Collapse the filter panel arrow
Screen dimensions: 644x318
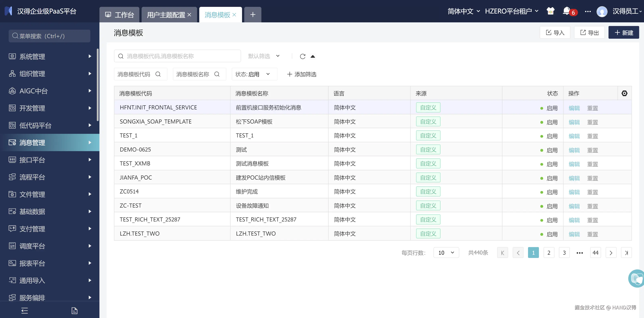pyautogui.click(x=313, y=56)
